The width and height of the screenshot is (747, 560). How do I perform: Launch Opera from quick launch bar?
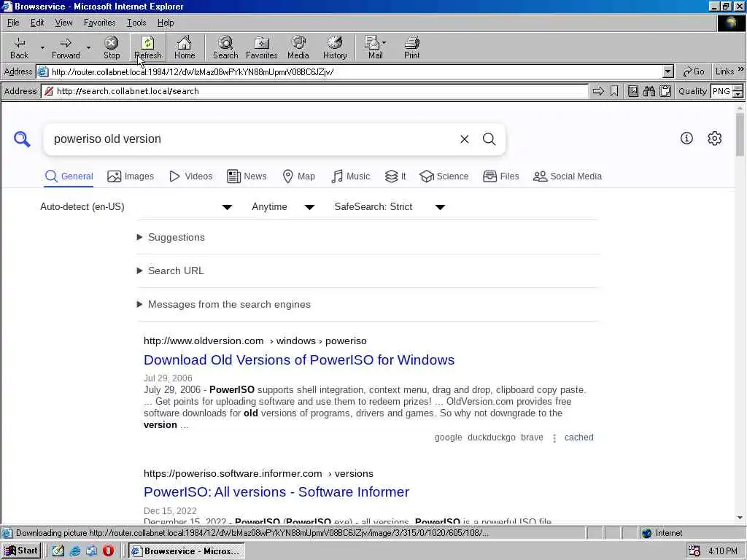pos(108,551)
